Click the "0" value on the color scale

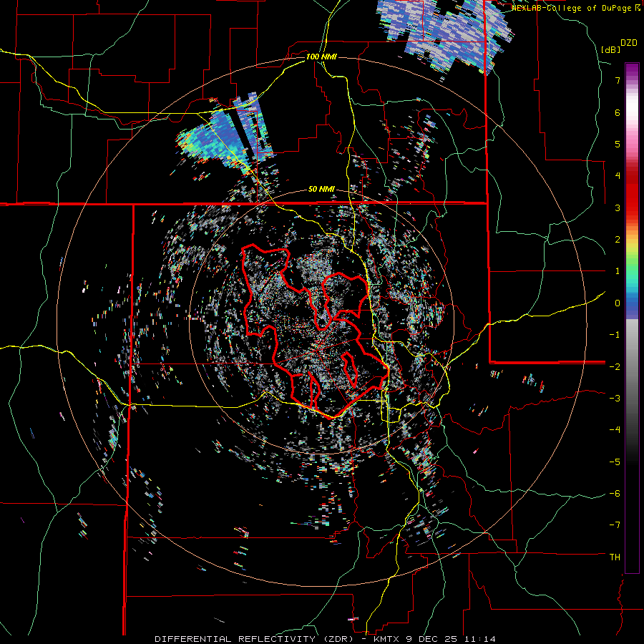[618, 303]
